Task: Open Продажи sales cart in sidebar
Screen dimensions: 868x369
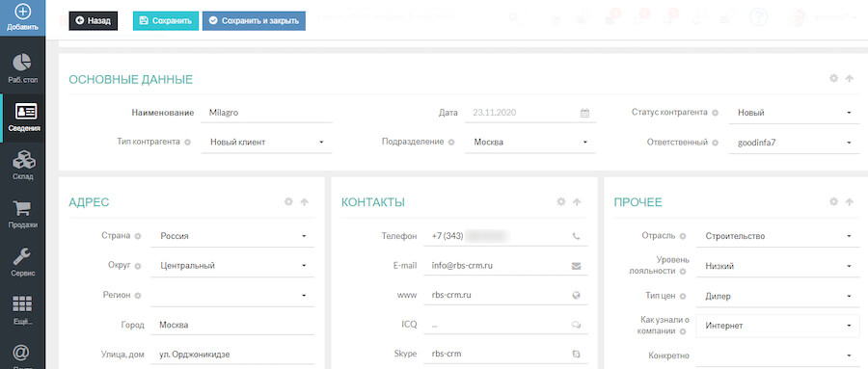Action: 22,214
